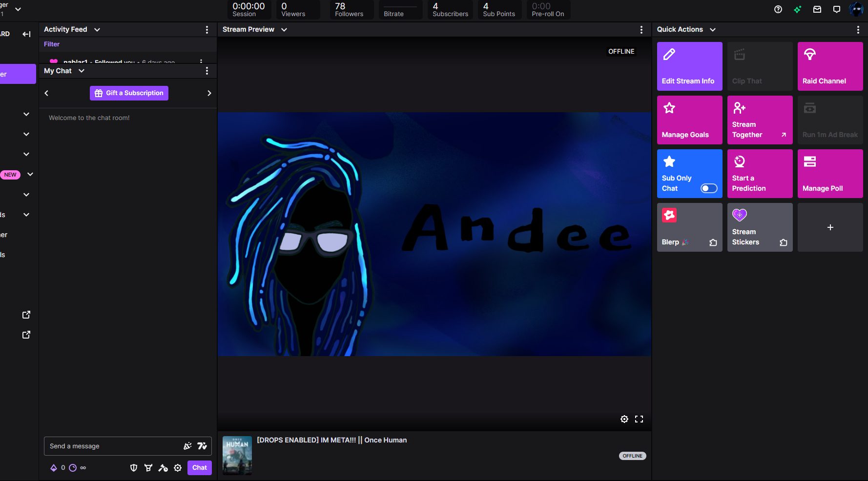
Task: Click the pin icon on Stream Stickers tile
Action: [x=784, y=242]
